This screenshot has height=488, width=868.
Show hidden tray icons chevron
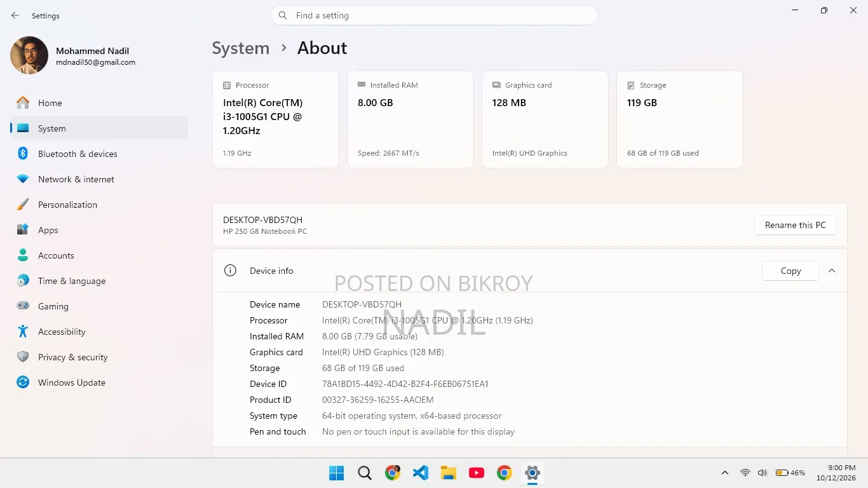724,473
